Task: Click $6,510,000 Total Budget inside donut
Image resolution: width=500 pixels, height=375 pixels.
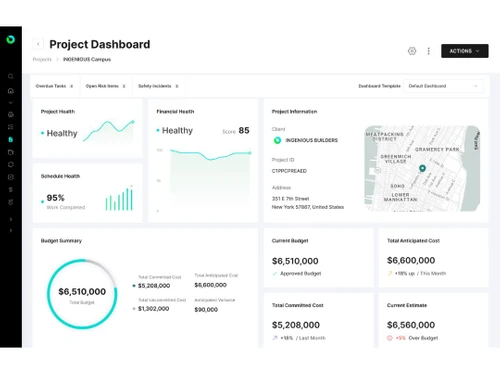Action: point(82,292)
